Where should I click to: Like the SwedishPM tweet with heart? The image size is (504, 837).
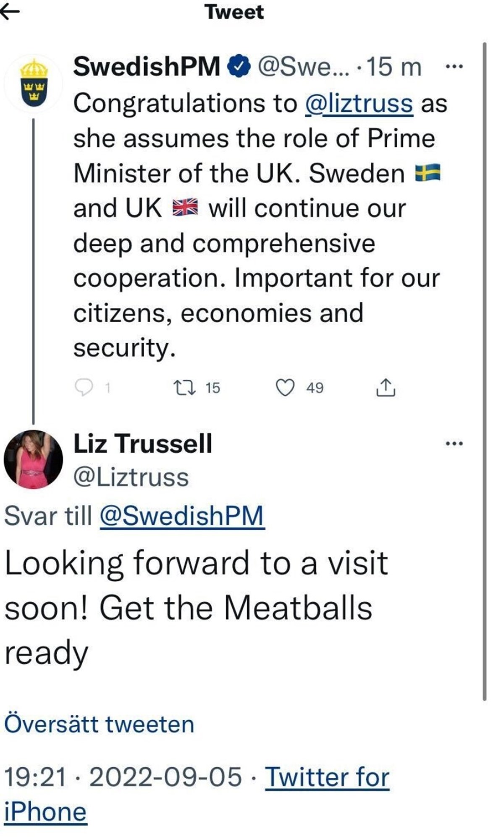(285, 387)
